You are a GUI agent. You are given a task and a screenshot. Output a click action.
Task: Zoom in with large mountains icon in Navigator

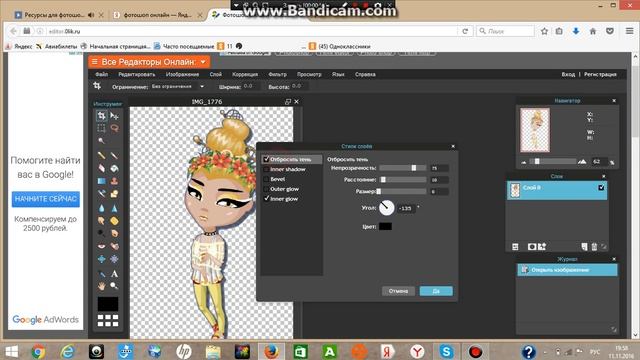582,162
